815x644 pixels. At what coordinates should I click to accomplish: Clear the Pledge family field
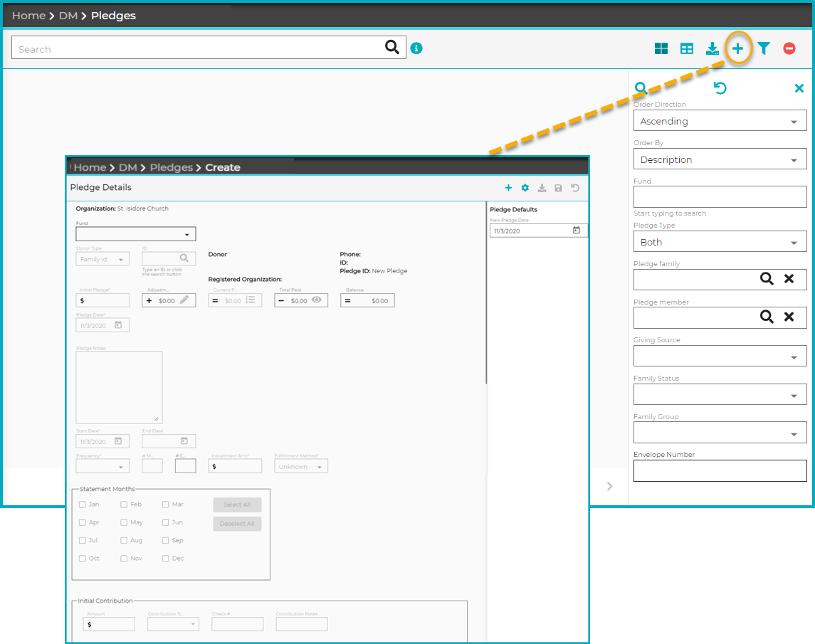(x=789, y=279)
